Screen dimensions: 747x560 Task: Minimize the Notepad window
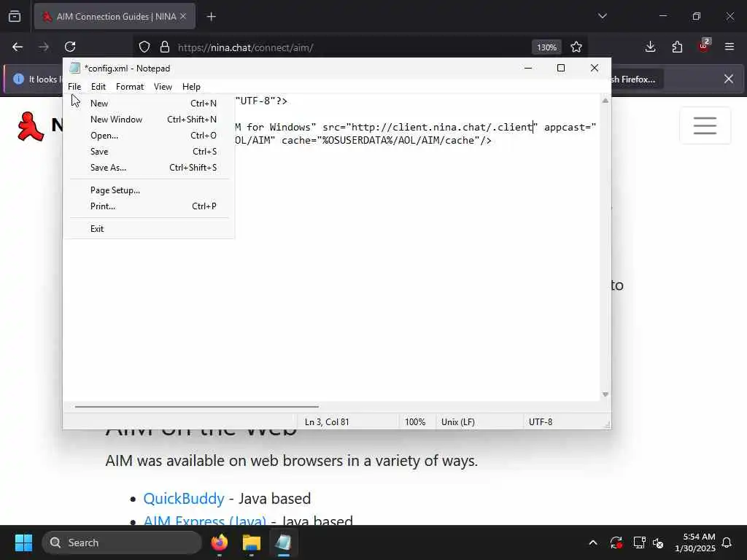click(528, 68)
